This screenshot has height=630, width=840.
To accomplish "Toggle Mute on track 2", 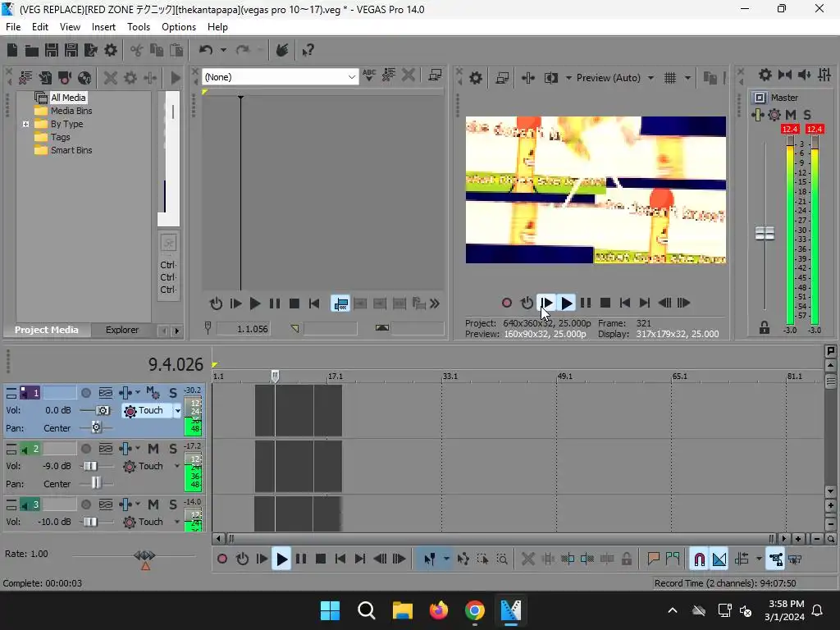I will 153,449.
